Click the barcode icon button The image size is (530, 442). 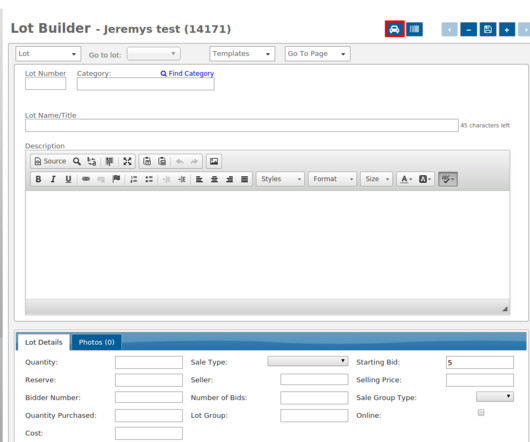tap(414, 29)
